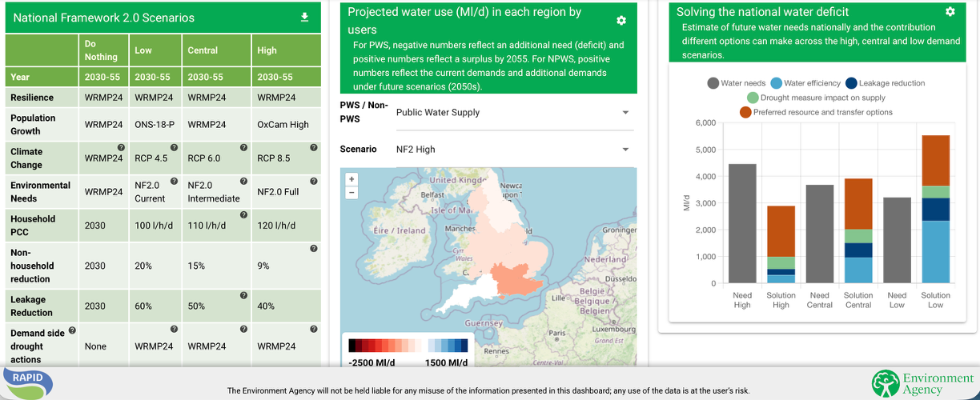Show help for Leakage Reduction 50%
This screenshot has width=980, height=400.
243,295
